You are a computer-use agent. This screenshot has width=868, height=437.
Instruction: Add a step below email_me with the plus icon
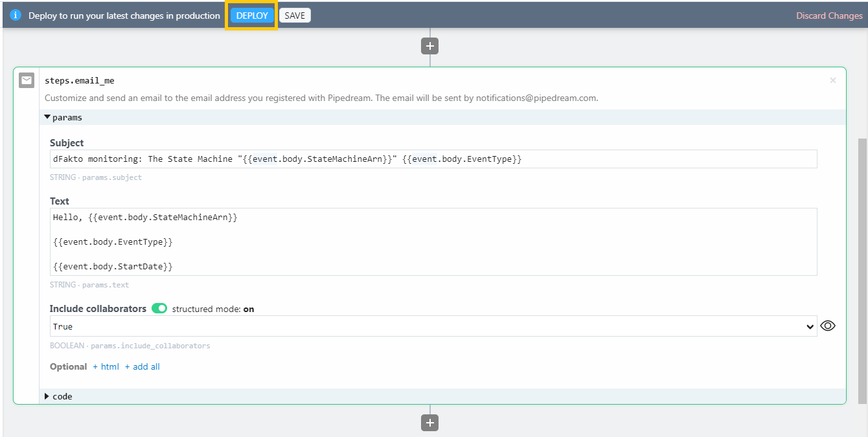(x=429, y=423)
